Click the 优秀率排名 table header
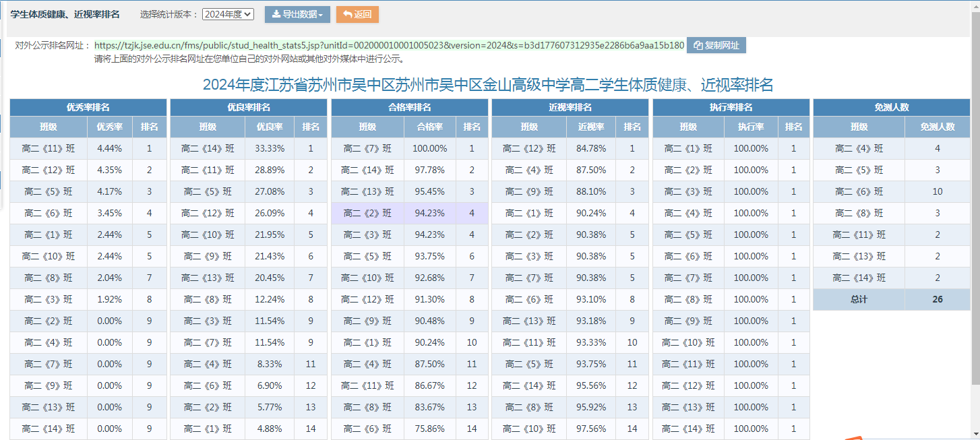This screenshot has height=440, width=980. [x=88, y=107]
